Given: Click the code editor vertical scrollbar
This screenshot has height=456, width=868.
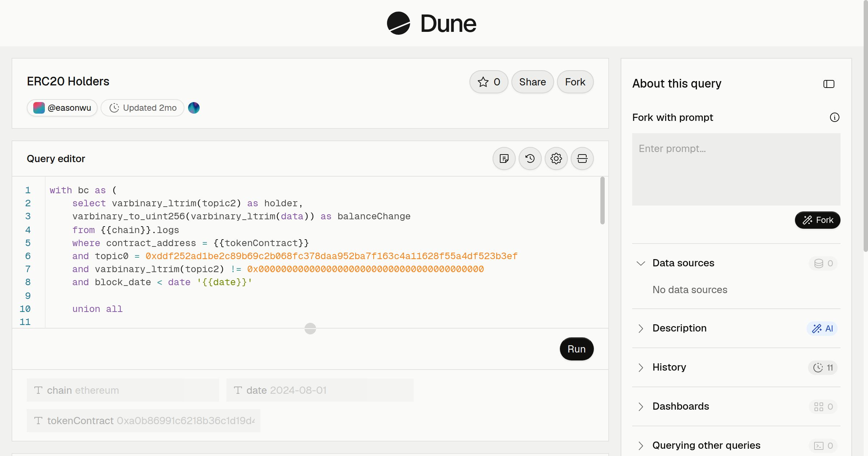Looking at the screenshot, I should pyautogui.click(x=602, y=200).
